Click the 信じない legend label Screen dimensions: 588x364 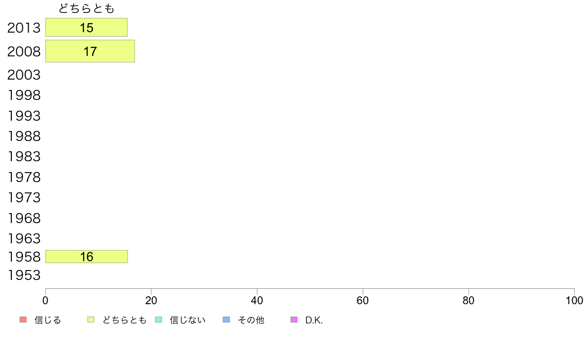coord(188,320)
